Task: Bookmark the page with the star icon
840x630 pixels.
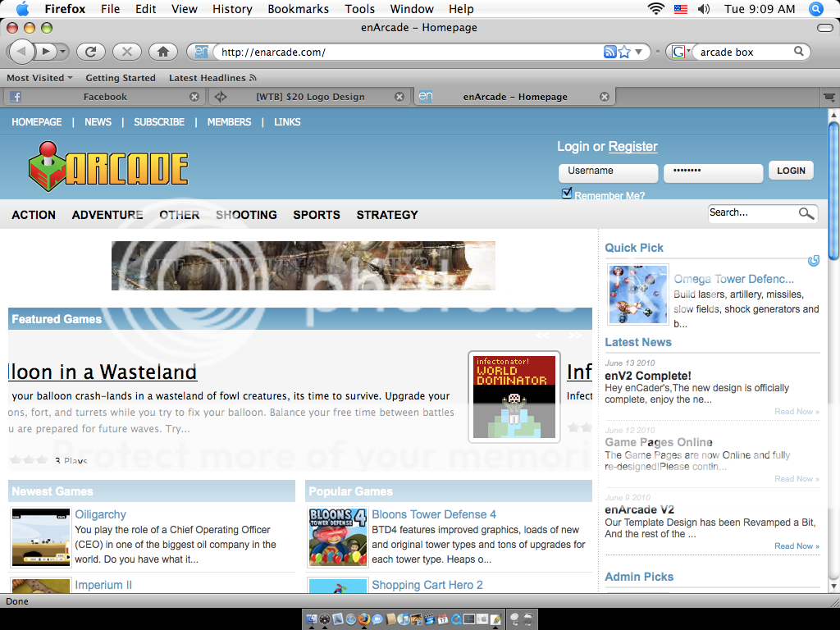Action: click(x=624, y=52)
